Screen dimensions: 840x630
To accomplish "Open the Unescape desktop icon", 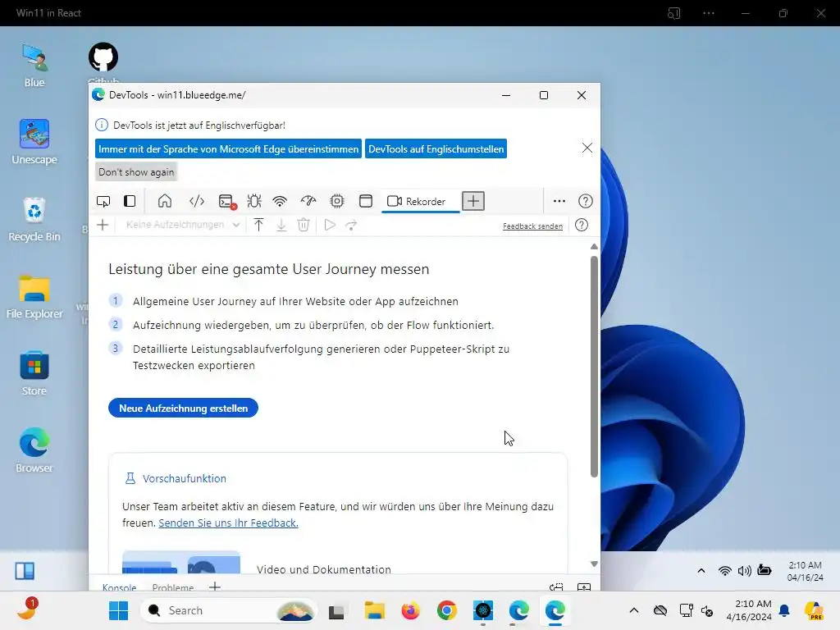I will [34, 142].
